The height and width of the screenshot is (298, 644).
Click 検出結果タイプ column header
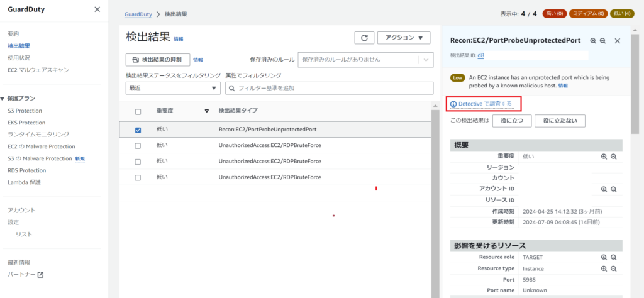238,111
